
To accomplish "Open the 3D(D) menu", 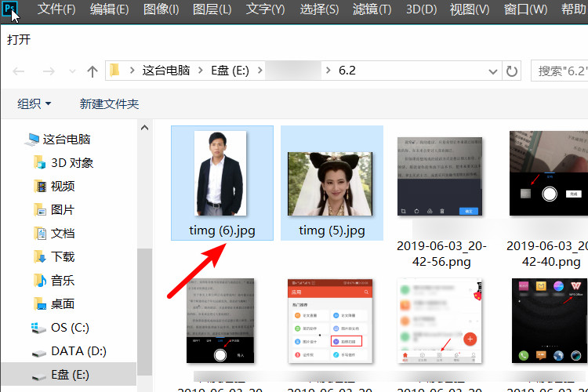I will [x=421, y=9].
